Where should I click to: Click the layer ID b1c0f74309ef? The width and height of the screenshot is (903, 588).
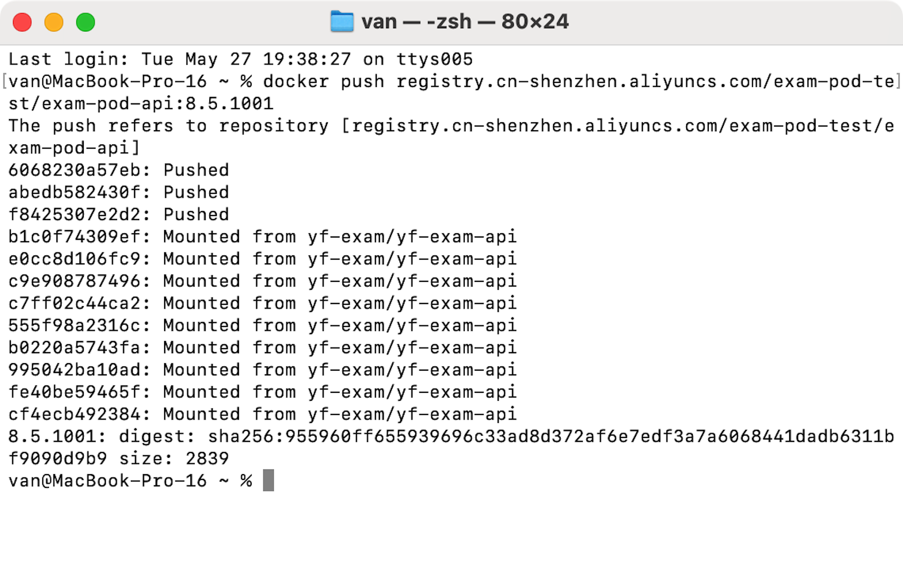point(75,237)
